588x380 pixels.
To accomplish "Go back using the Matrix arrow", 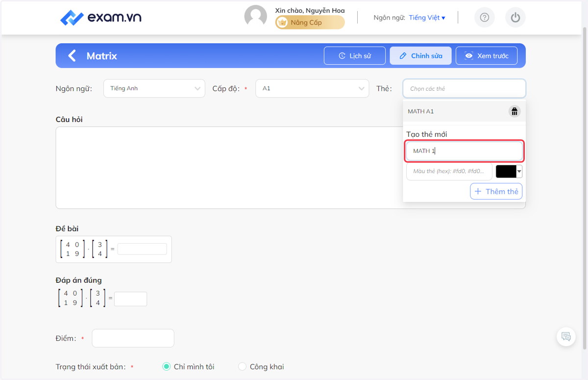I will click(72, 55).
